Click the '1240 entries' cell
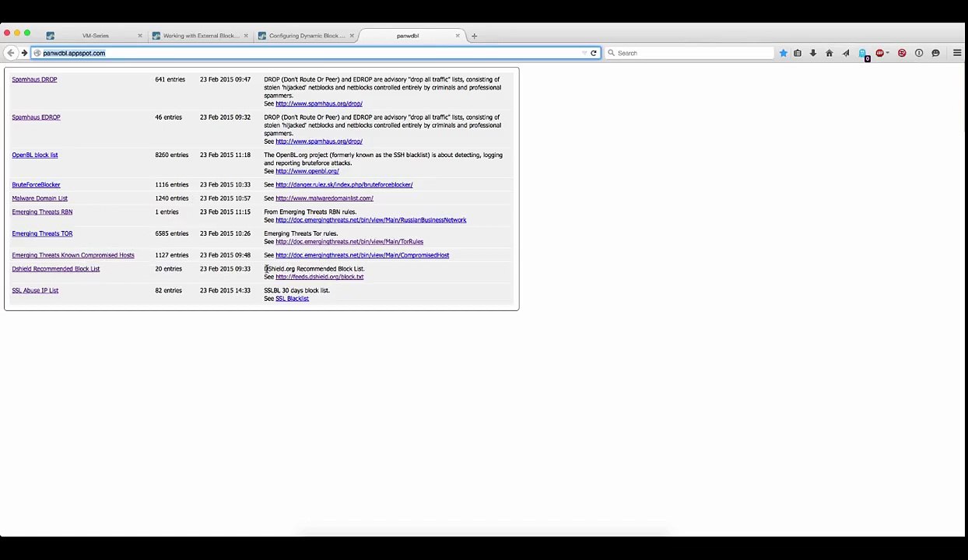968x560 pixels. tap(172, 198)
